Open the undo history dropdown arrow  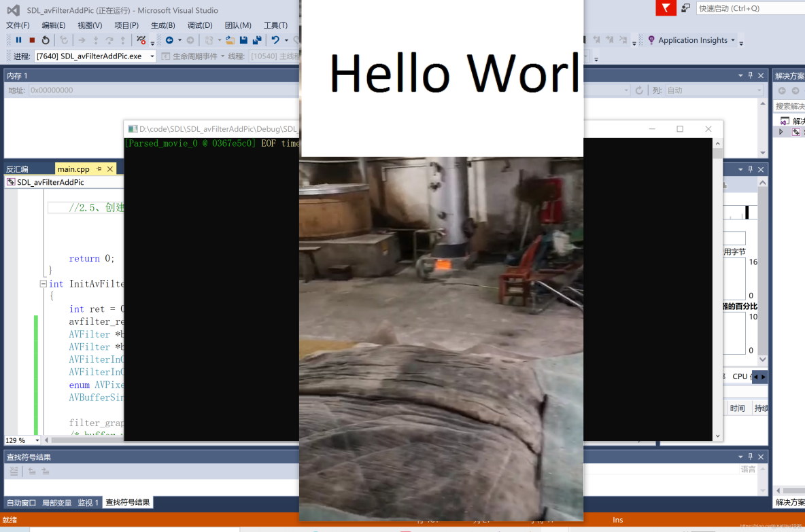[286, 40]
